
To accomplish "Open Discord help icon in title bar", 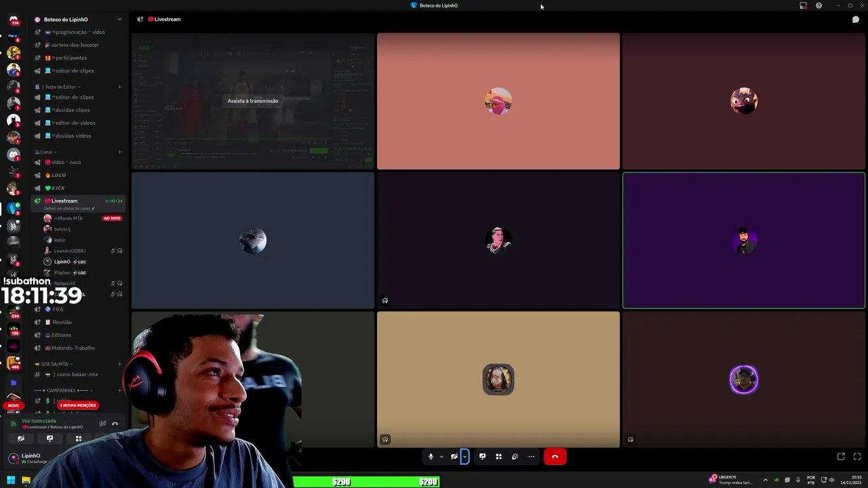I will click(818, 5).
